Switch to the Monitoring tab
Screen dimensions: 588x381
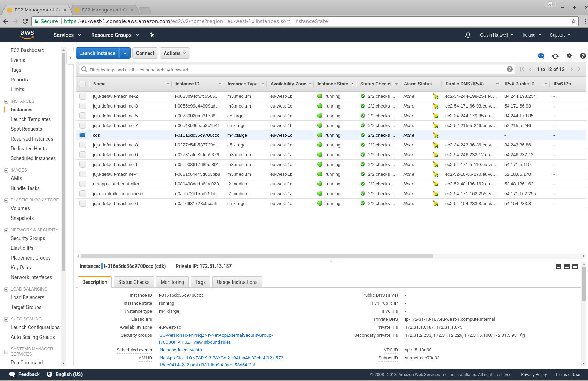172,282
